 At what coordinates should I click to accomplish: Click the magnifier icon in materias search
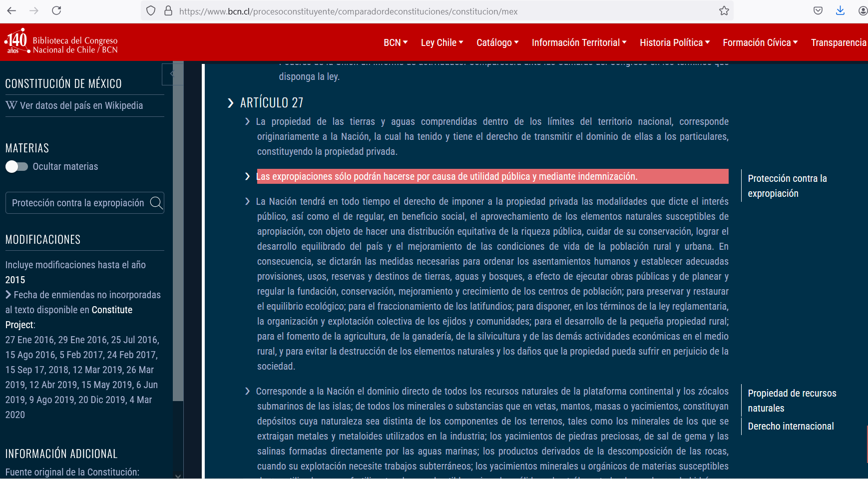156,202
